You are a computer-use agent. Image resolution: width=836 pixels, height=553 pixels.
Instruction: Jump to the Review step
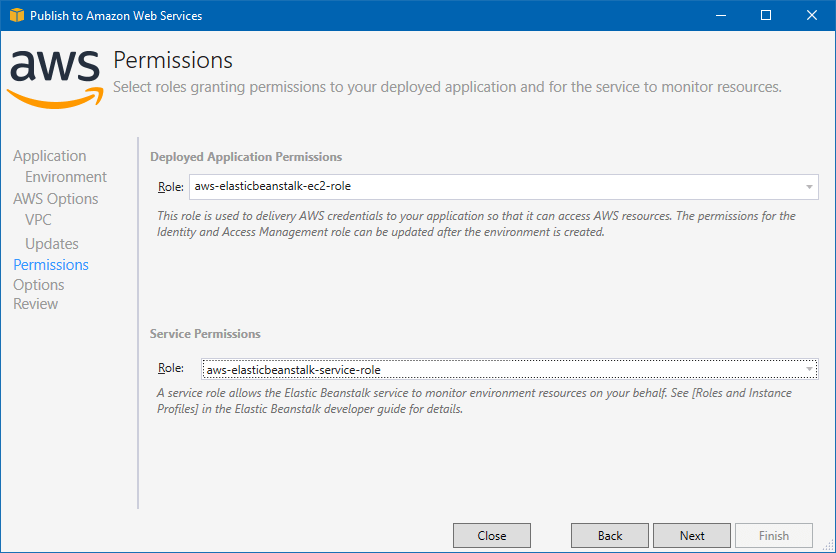click(35, 304)
